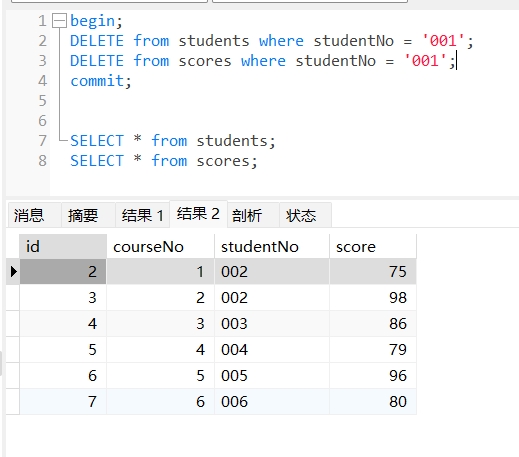Click the score cell showing 96
Viewport: 519px width, 457px height.
(x=373, y=376)
